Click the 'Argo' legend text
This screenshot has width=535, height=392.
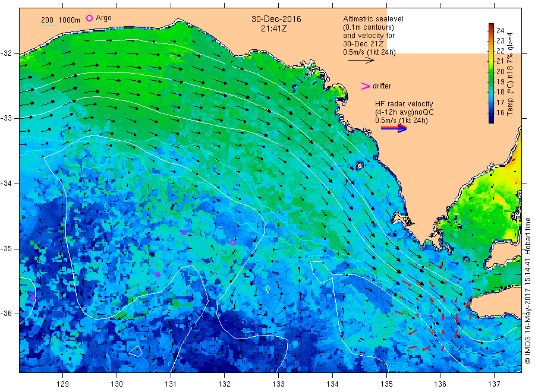(103, 18)
